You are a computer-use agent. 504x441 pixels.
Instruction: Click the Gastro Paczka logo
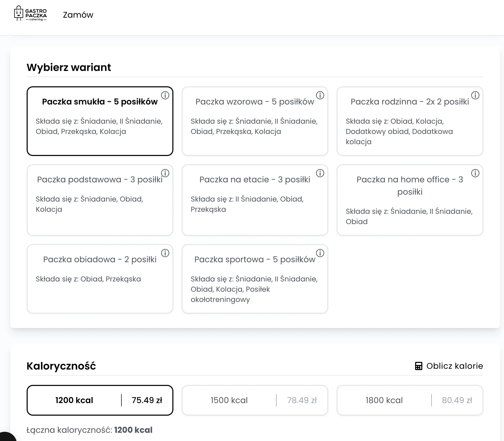(30, 14)
